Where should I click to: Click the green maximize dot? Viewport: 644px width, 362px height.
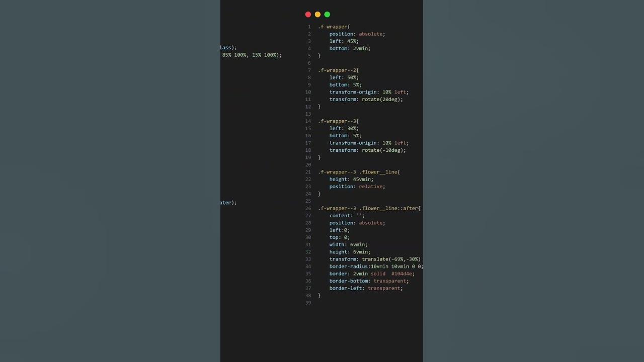327,15
